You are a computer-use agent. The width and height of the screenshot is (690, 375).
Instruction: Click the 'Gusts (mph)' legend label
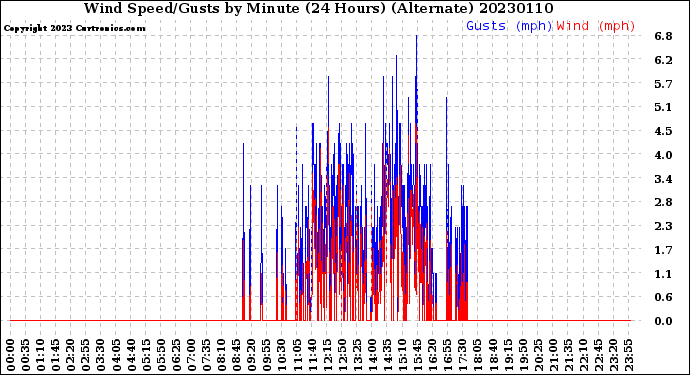509,26
